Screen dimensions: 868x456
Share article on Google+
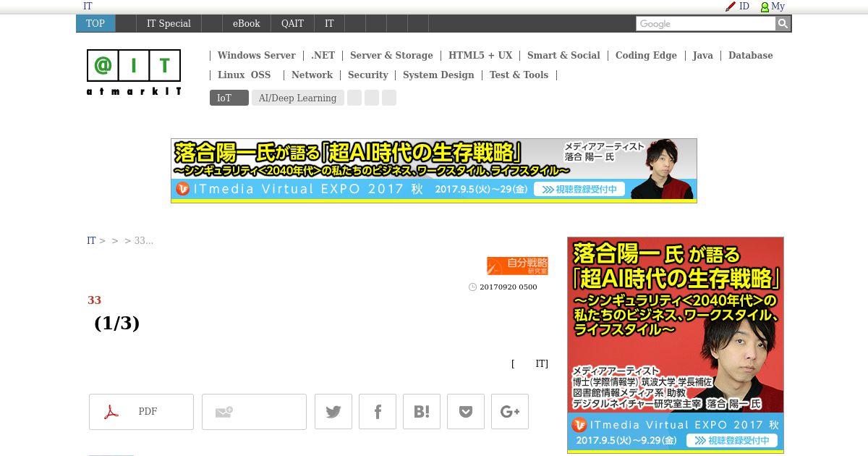[510, 412]
